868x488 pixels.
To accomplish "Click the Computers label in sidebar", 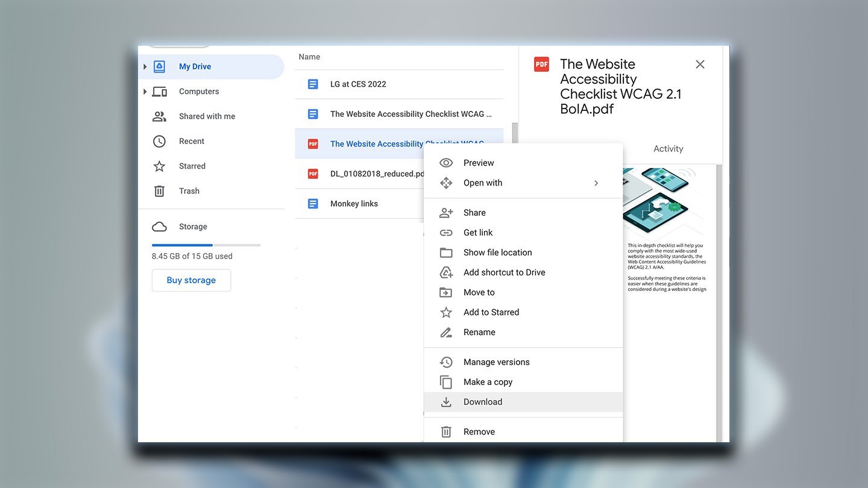I will tap(199, 92).
